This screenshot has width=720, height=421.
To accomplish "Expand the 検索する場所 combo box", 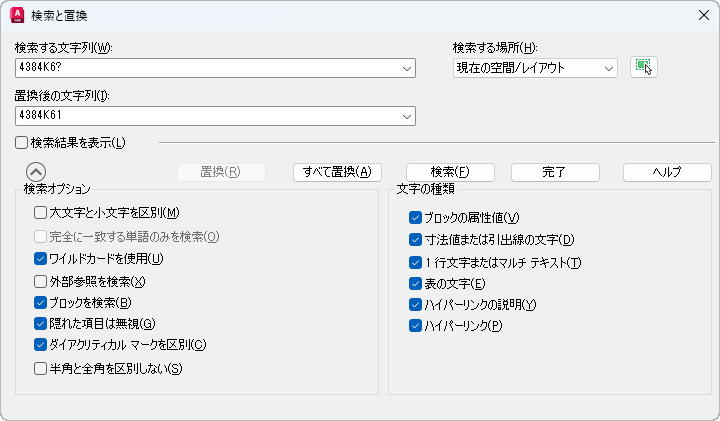I will (608, 68).
